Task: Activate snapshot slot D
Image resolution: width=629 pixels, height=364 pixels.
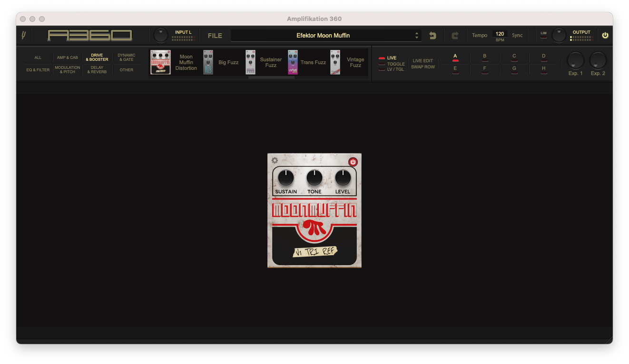Action: [x=544, y=57]
